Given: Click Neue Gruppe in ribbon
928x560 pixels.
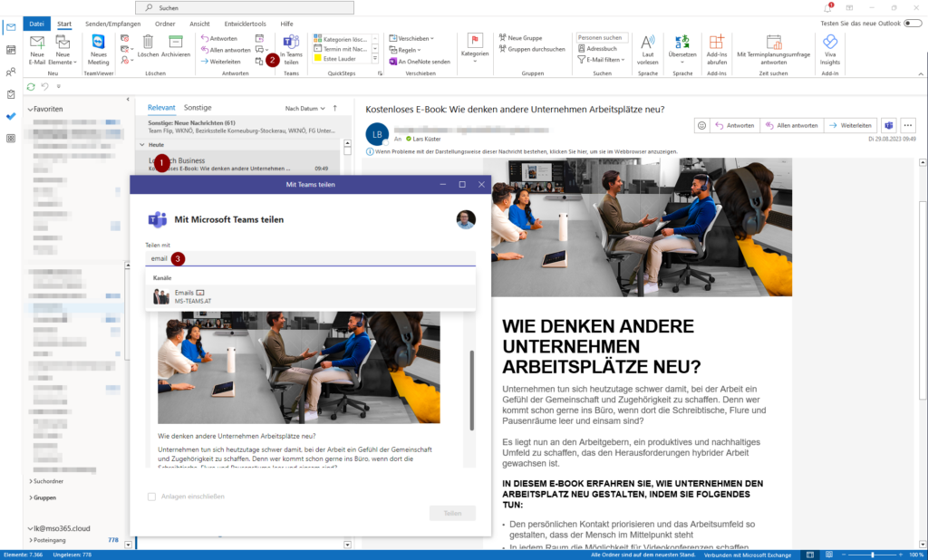Looking at the screenshot, I should [x=520, y=38].
